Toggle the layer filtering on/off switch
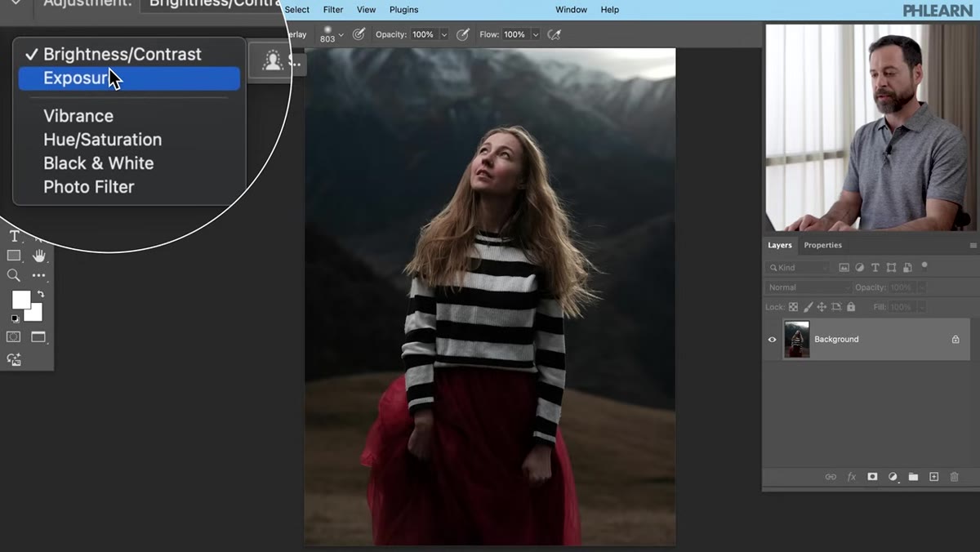980x552 pixels. pyautogui.click(x=924, y=265)
